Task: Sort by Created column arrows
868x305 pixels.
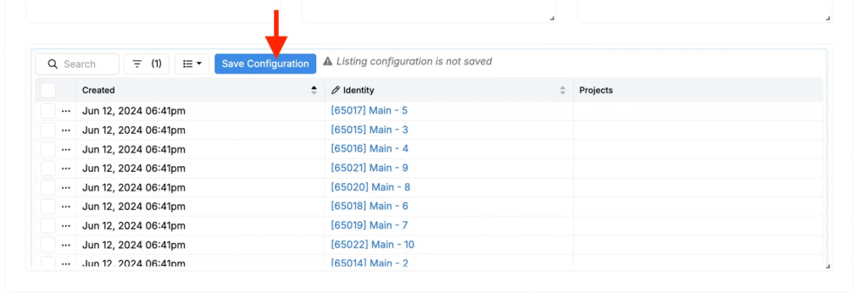Action: (x=314, y=90)
